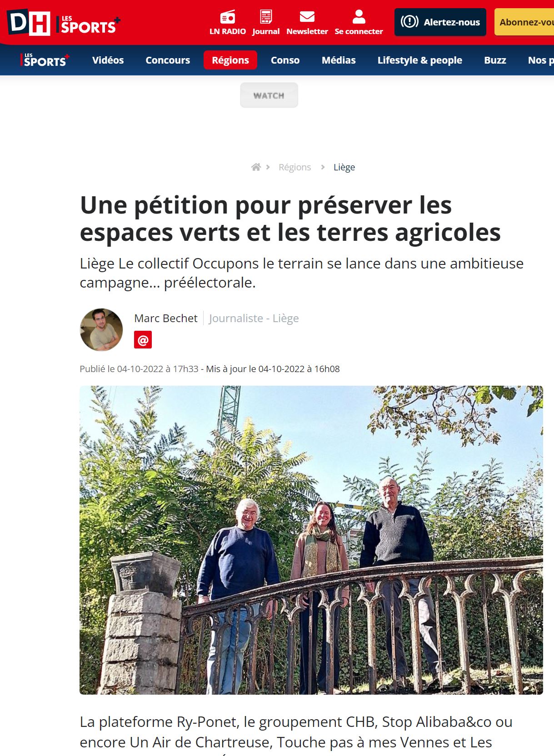Open the Vidéos menu item

coord(108,60)
